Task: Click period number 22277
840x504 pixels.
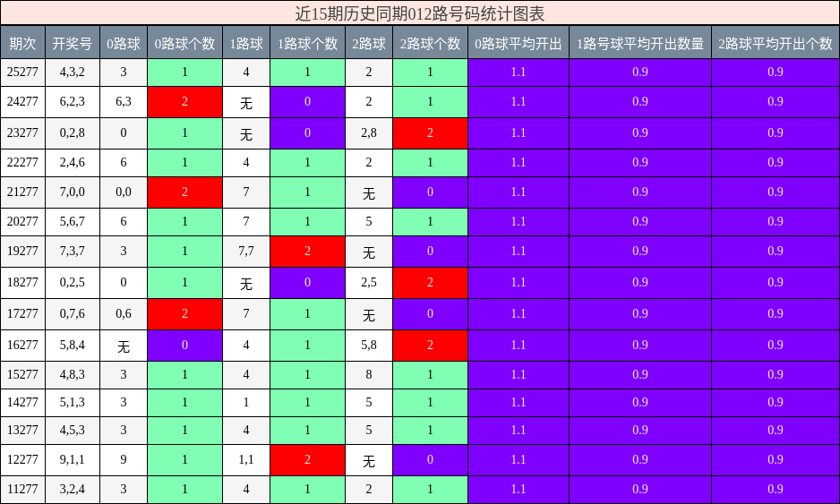Action: pos(22,163)
